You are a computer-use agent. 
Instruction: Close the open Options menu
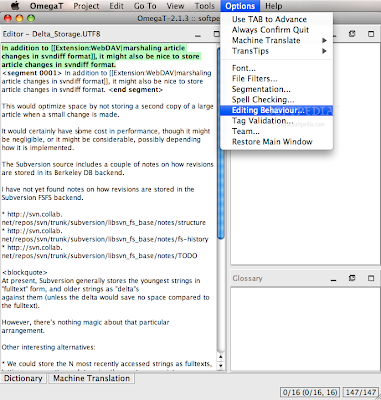pos(240,6)
